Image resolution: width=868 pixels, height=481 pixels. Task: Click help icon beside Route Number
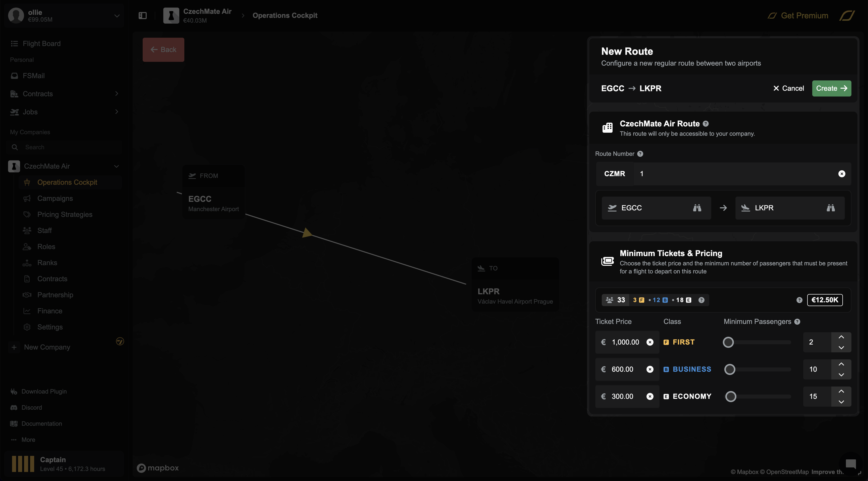click(640, 154)
